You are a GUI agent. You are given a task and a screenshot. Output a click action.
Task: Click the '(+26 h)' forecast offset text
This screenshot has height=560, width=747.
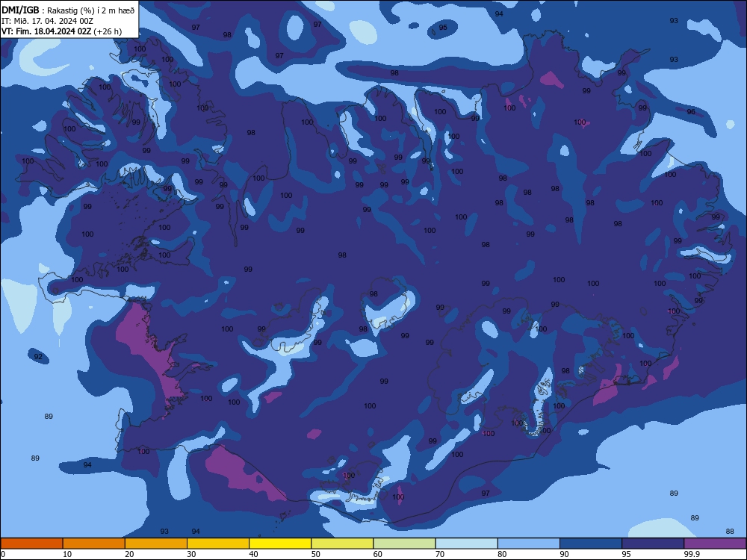pyautogui.click(x=108, y=31)
